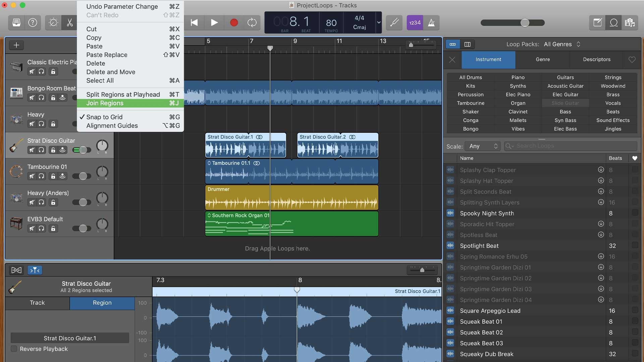Enable the Favorites heart toggle in loop browser
The image size is (644, 362).
click(631, 60)
